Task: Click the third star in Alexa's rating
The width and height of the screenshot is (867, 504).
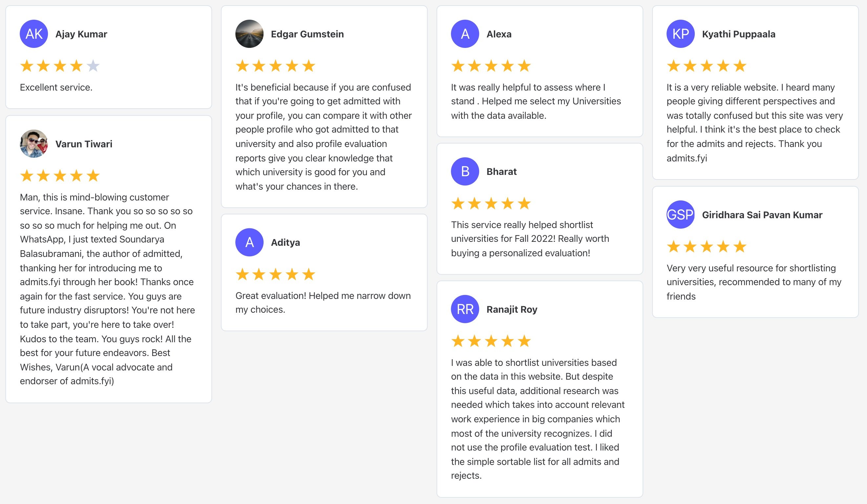Action: coord(491,66)
